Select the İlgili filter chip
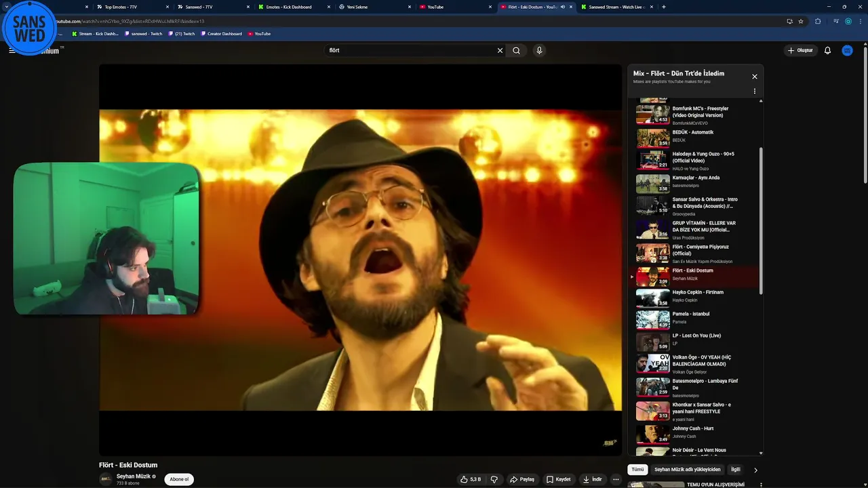 [x=736, y=469]
